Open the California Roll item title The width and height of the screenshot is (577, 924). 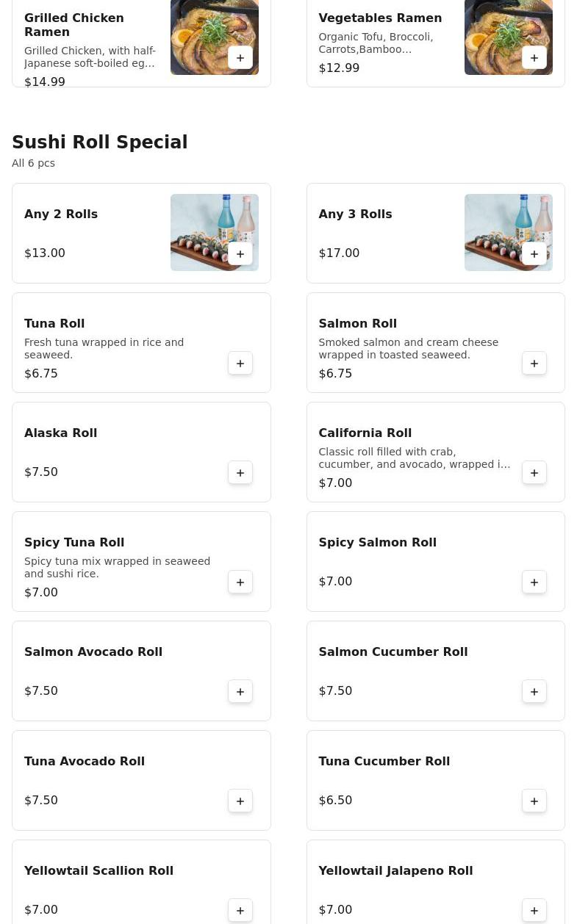tap(365, 433)
